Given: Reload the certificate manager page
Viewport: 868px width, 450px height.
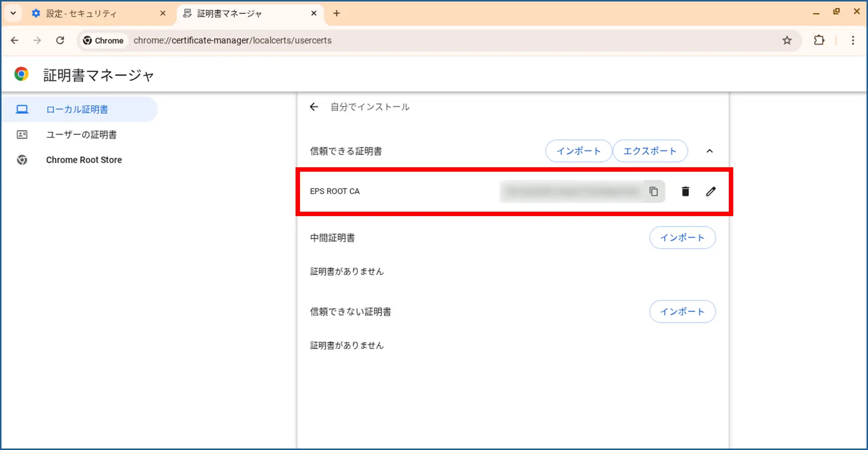Looking at the screenshot, I should pos(60,40).
